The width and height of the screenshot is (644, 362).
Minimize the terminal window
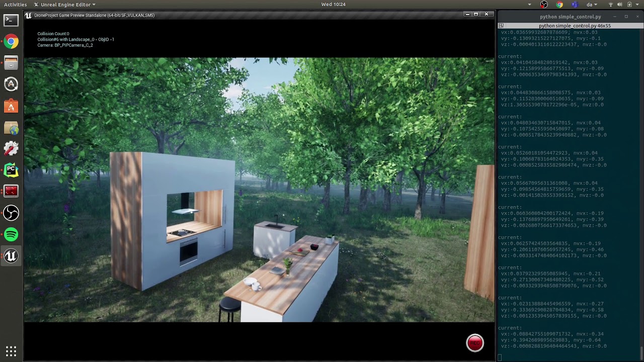615,17
